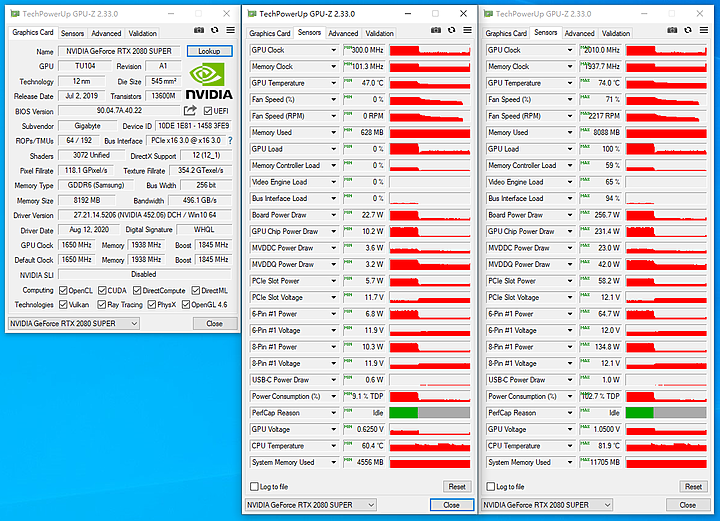Expand PerfCap Reason dropdown in middle window
The image size is (720, 521).
[334, 413]
